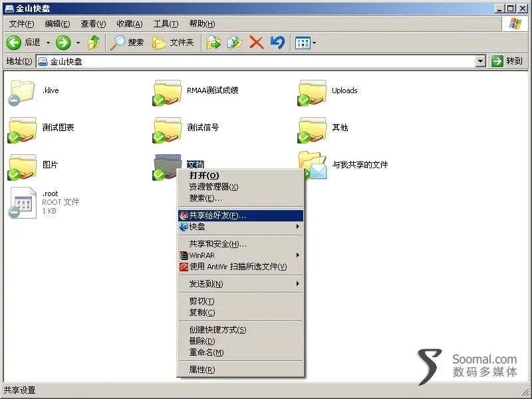The width and height of the screenshot is (532, 399).
Task: Choose 创建快捷方式(S) in the context menu
Action: (241, 329)
